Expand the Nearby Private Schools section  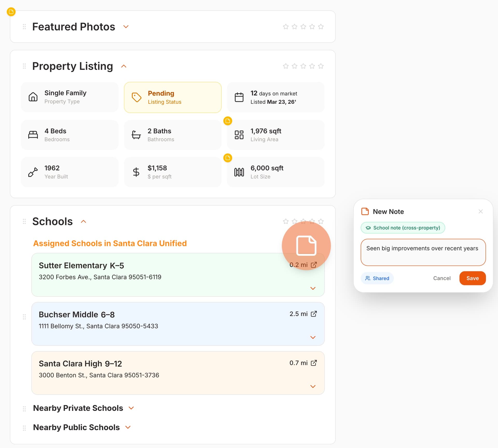tap(131, 408)
